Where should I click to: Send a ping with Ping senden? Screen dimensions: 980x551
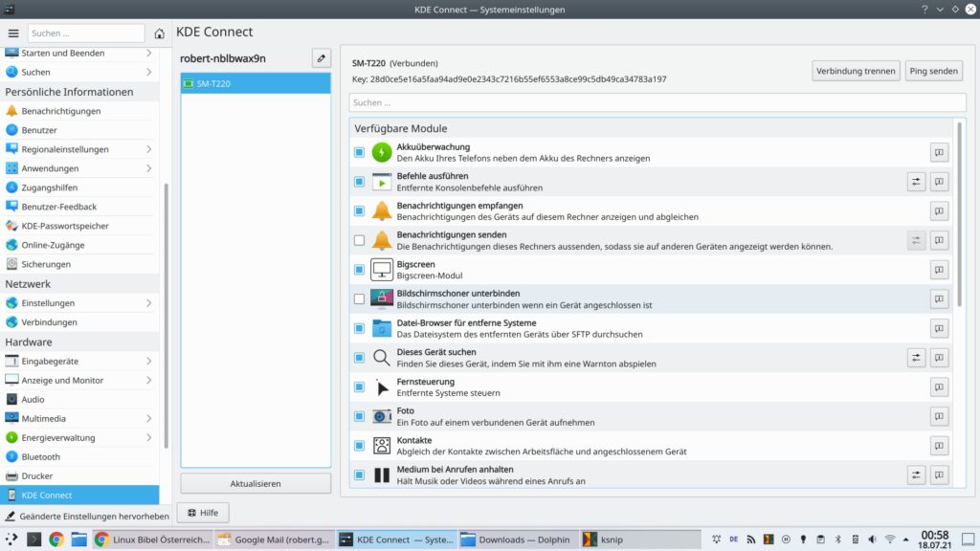click(x=933, y=71)
